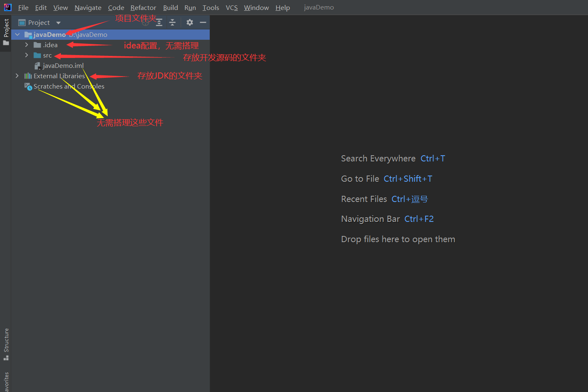Viewport: 588px width, 392px height.
Task: Open the Run menu
Action: (x=190, y=7)
